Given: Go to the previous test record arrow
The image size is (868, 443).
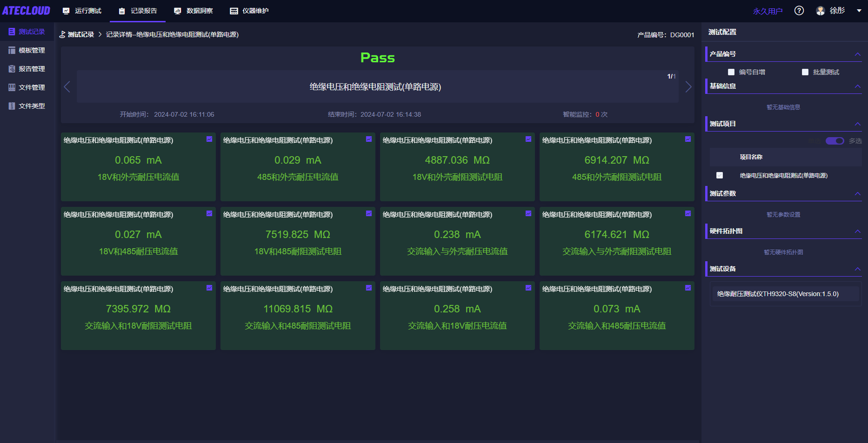Looking at the screenshot, I should [67, 87].
